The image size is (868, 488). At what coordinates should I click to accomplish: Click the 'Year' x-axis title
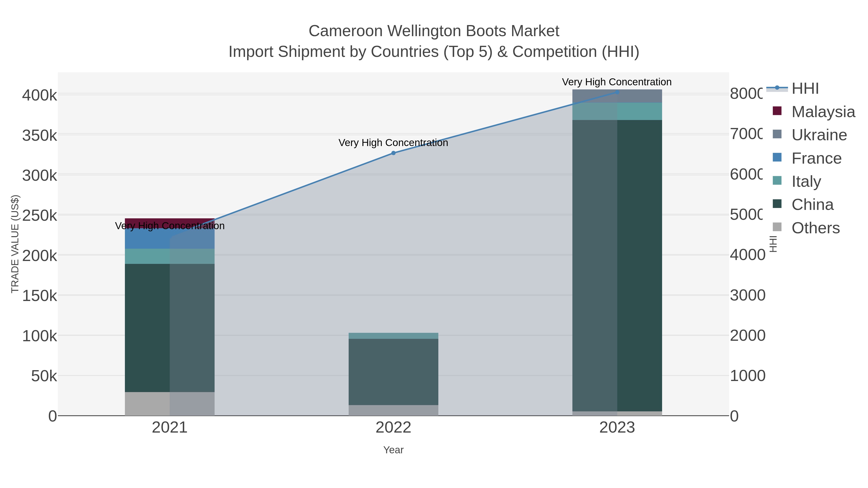click(x=393, y=450)
